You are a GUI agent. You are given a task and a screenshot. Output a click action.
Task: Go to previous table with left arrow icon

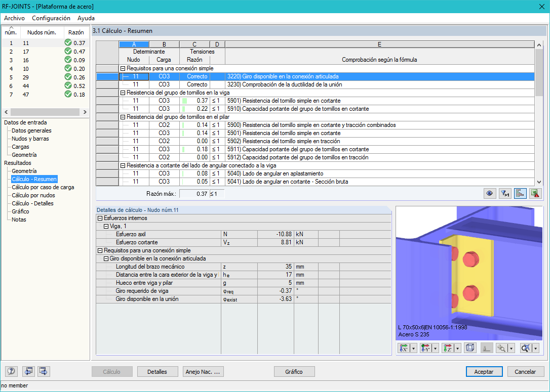click(28, 371)
